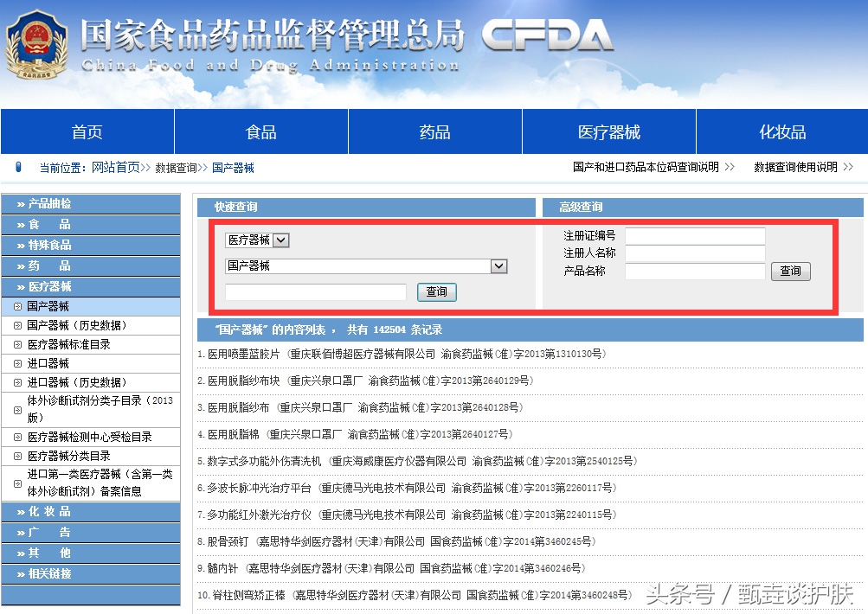Click the 国产器械 breadcrumb link

[233, 168]
